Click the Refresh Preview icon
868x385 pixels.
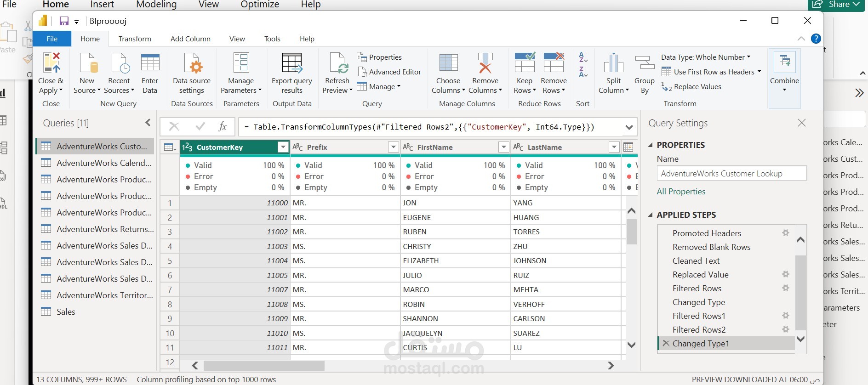click(x=338, y=62)
